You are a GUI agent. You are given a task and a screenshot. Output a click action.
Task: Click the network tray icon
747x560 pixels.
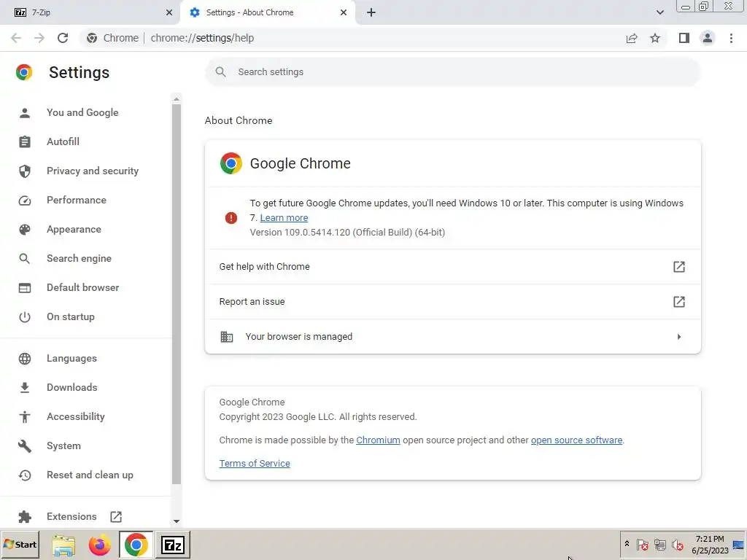659,544
